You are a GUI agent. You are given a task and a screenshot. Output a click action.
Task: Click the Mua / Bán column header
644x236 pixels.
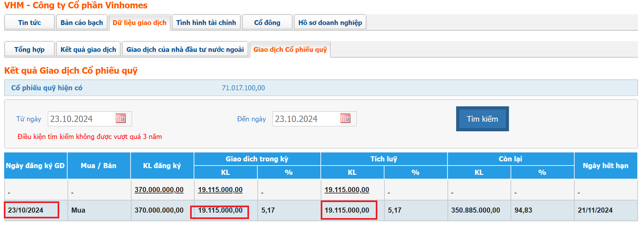[x=99, y=166]
